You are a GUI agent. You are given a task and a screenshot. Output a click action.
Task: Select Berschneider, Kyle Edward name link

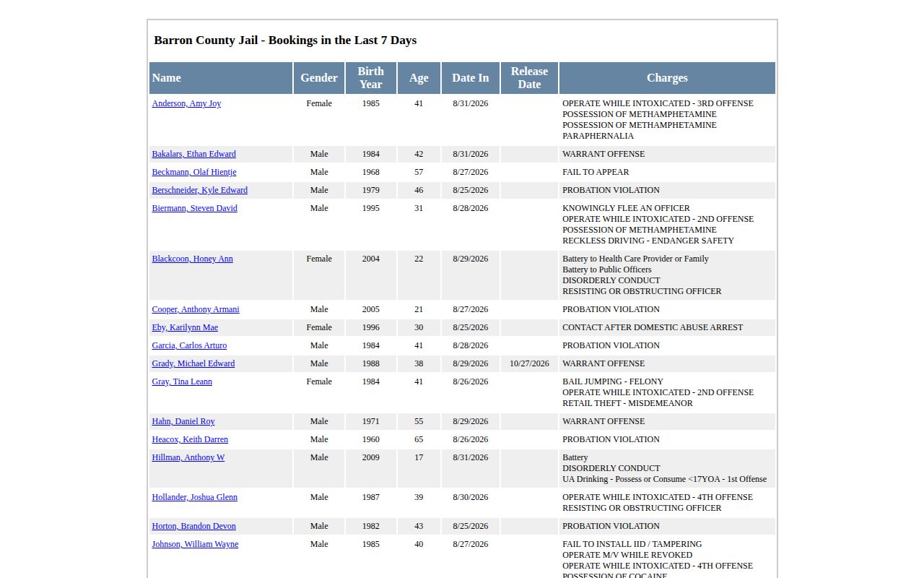(199, 190)
